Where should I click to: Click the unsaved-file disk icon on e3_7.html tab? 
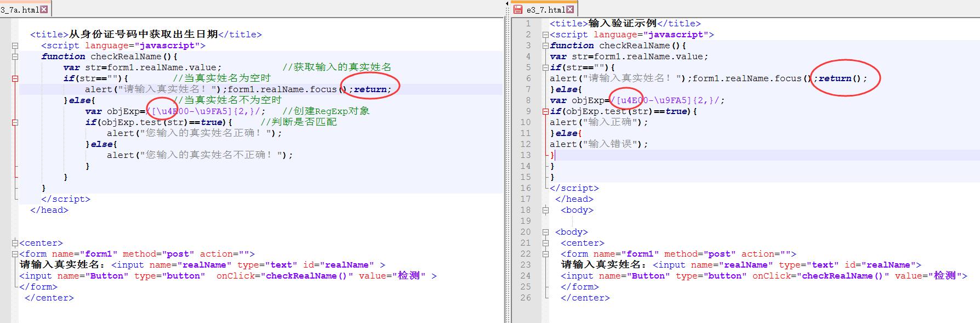pyautogui.click(x=518, y=9)
